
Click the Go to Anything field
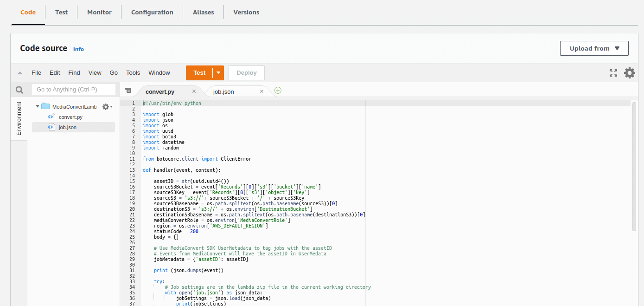tap(74, 90)
